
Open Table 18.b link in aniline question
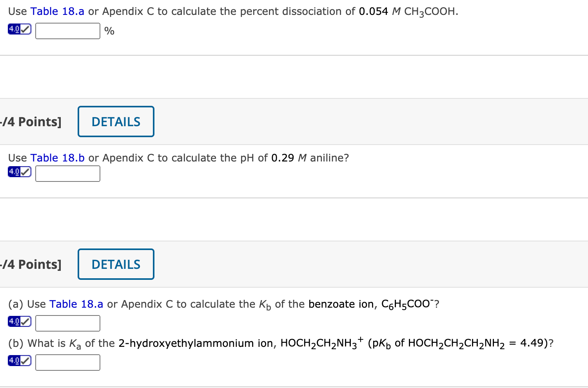pos(57,158)
